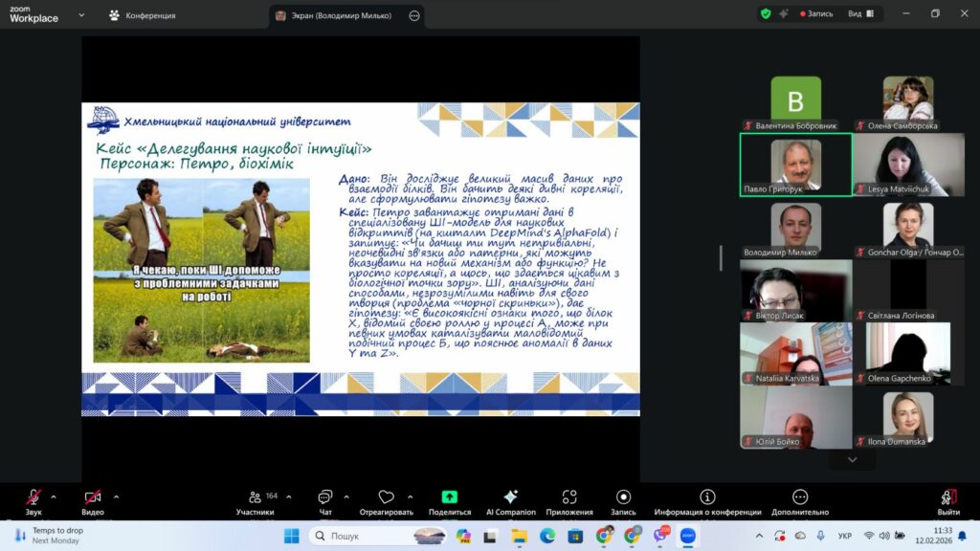
Task: Click the green encryption shield icon
Action: 765,13
